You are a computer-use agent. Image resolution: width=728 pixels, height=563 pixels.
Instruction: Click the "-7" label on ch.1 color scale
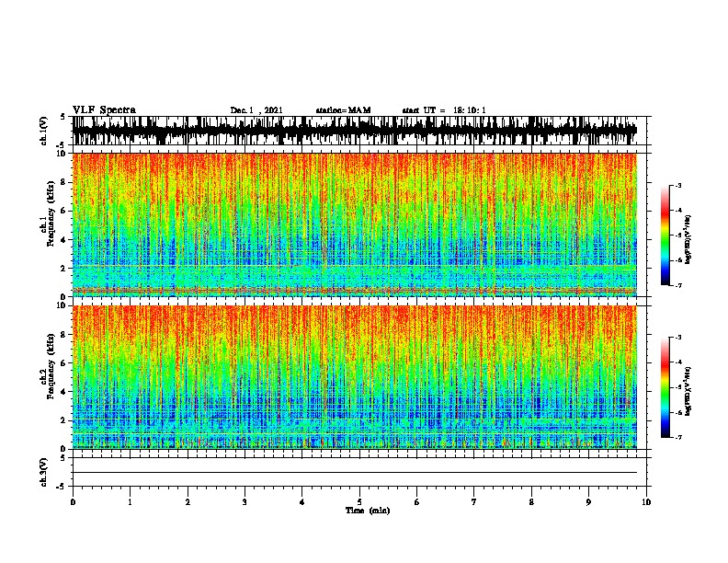[677, 285]
